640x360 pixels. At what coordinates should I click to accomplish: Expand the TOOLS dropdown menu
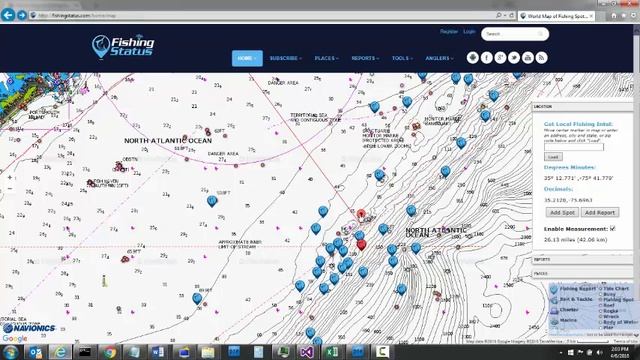402,58
